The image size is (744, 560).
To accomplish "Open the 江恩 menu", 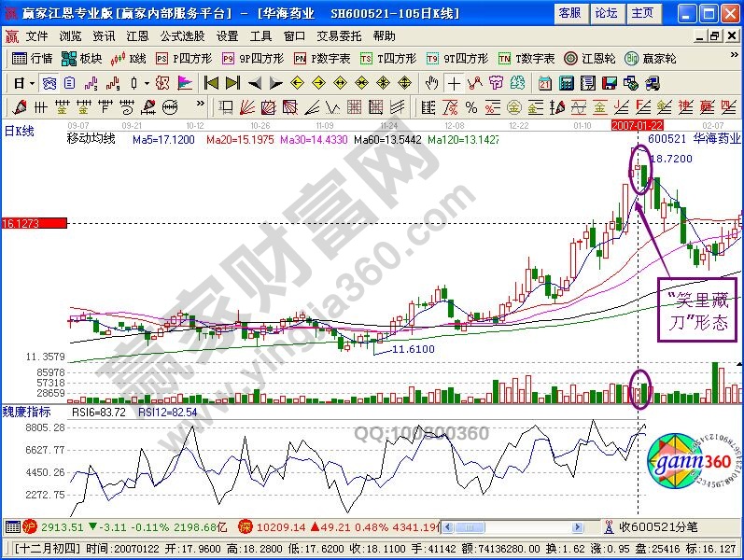I will coord(137,36).
